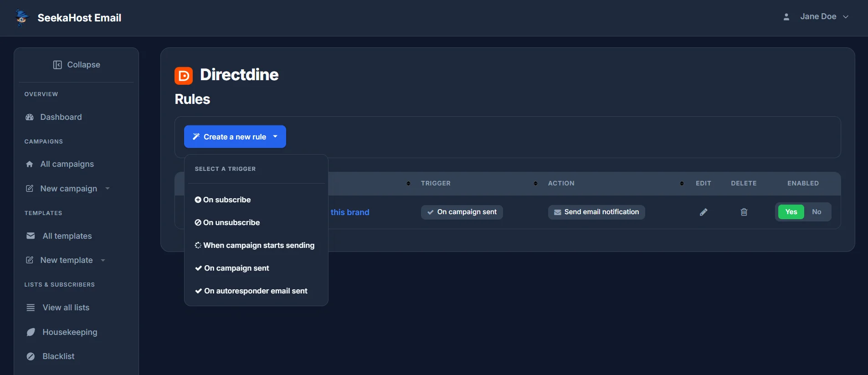Go to All campaigns
The image size is (868, 375).
click(67, 164)
